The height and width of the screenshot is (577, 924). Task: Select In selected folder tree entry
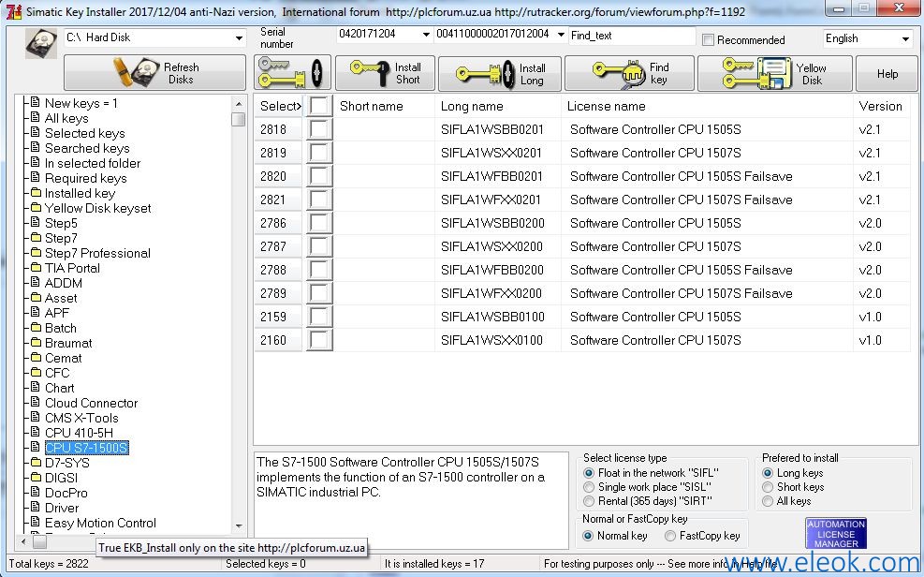pos(93,163)
